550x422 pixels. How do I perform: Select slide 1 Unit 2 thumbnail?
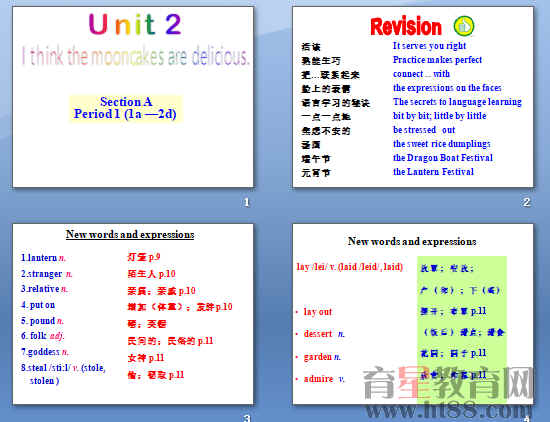click(133, 97)
